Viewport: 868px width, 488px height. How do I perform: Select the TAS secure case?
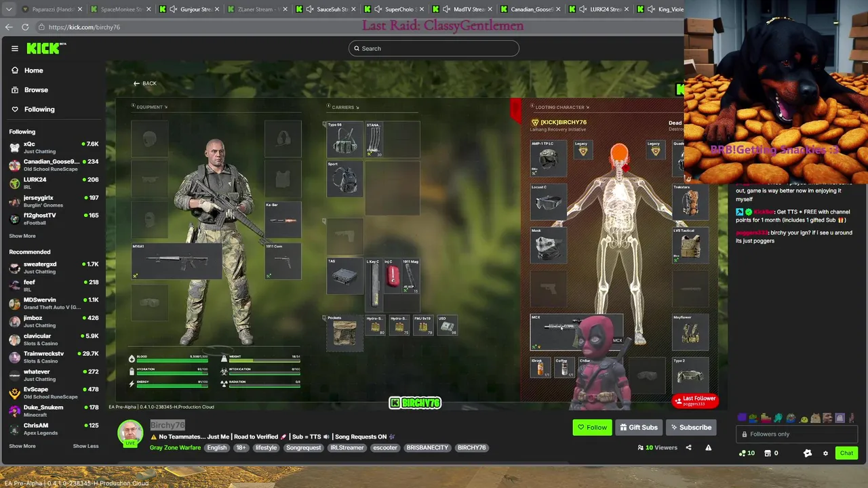[x=344, y=277]
